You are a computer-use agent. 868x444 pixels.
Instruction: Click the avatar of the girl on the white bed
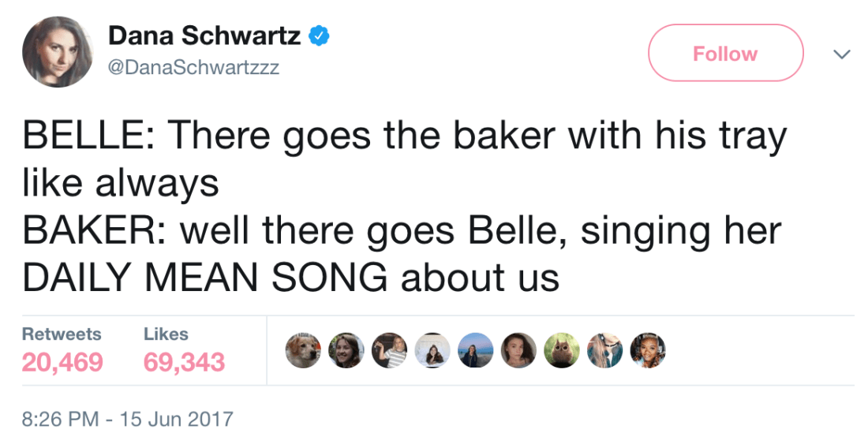click(x=432, y=350)
